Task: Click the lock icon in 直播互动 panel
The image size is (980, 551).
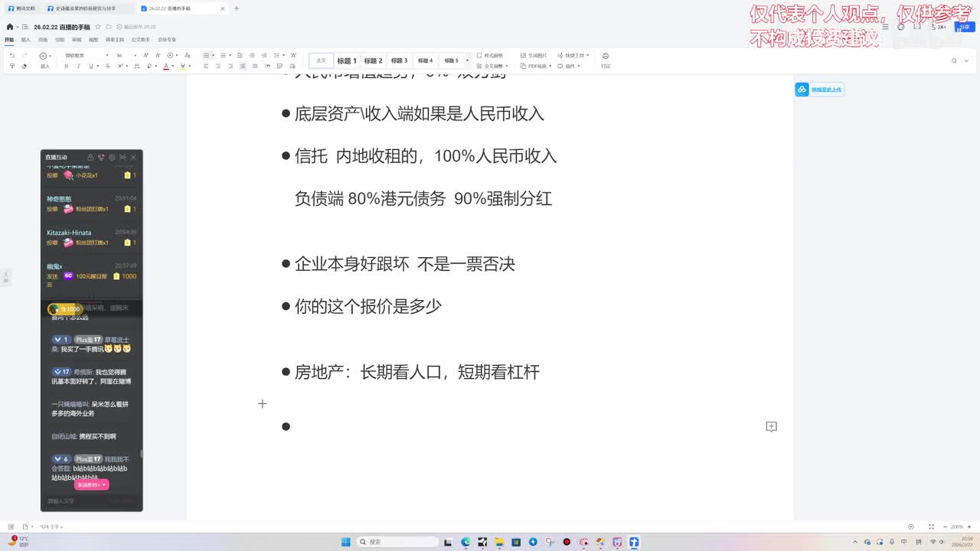Action: (x=90, y=157)
